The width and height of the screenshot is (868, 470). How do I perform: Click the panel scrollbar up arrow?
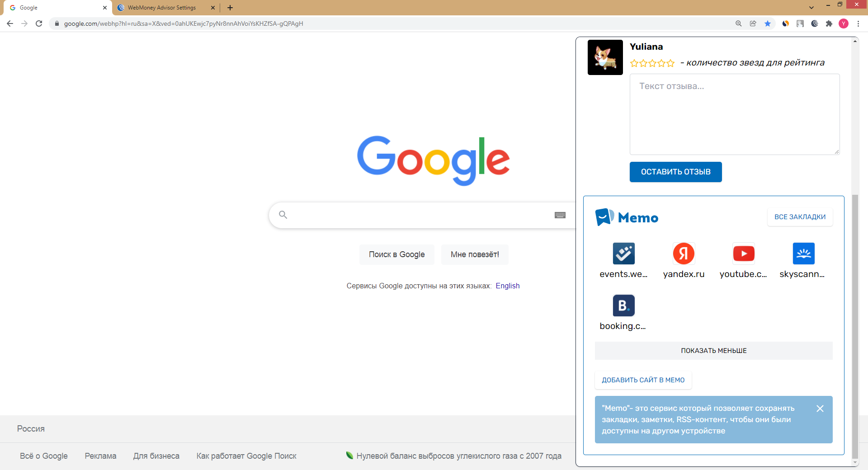point(855,41)
